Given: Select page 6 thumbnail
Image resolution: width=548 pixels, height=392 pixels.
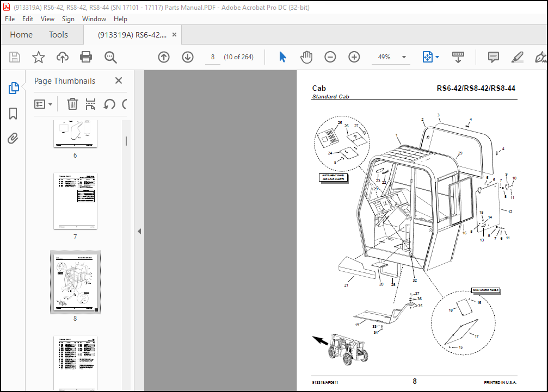Looking at the screenshot, I should click(x=75, y=134).
